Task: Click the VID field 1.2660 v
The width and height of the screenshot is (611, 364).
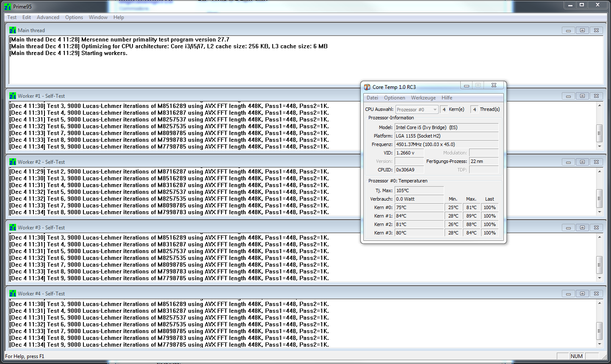Action: [409, 153]
